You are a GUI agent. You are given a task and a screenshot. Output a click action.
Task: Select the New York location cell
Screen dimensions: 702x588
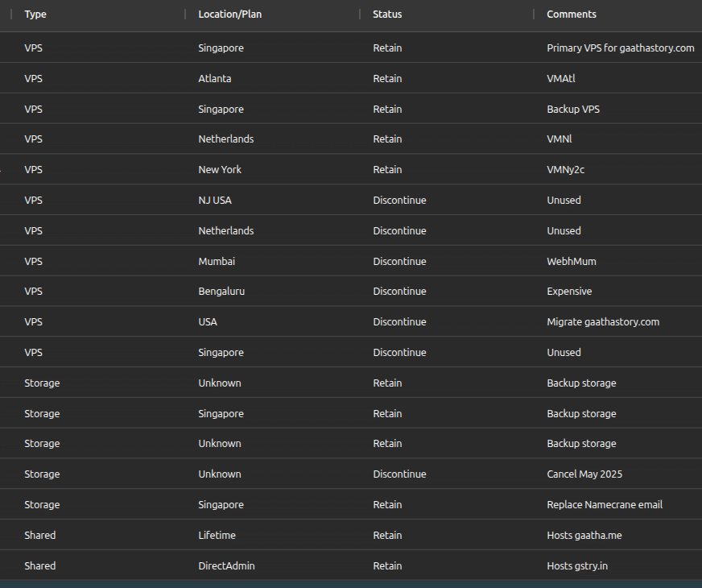click(220, 170)
